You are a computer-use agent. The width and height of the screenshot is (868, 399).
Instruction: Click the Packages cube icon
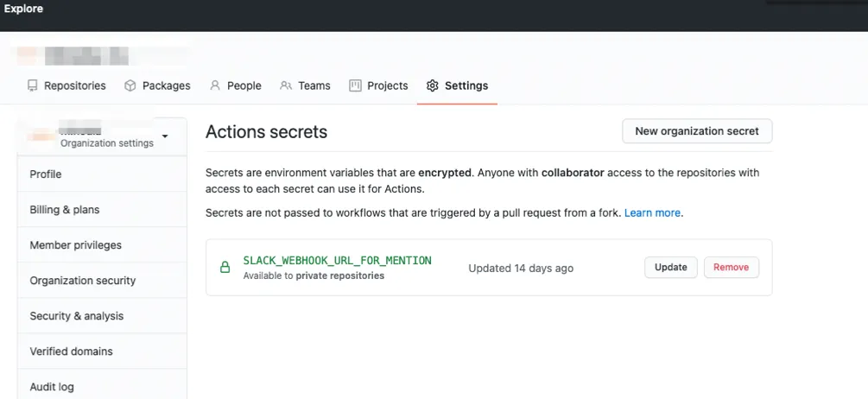130,85
